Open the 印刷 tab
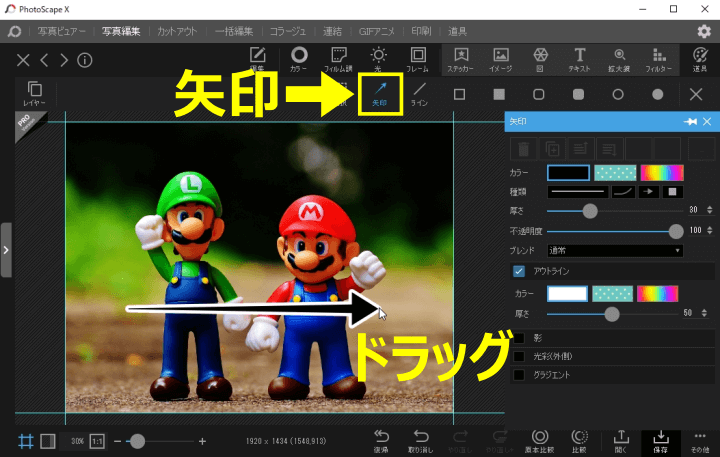Screen dimensions: 720x457 coord(421,31)
